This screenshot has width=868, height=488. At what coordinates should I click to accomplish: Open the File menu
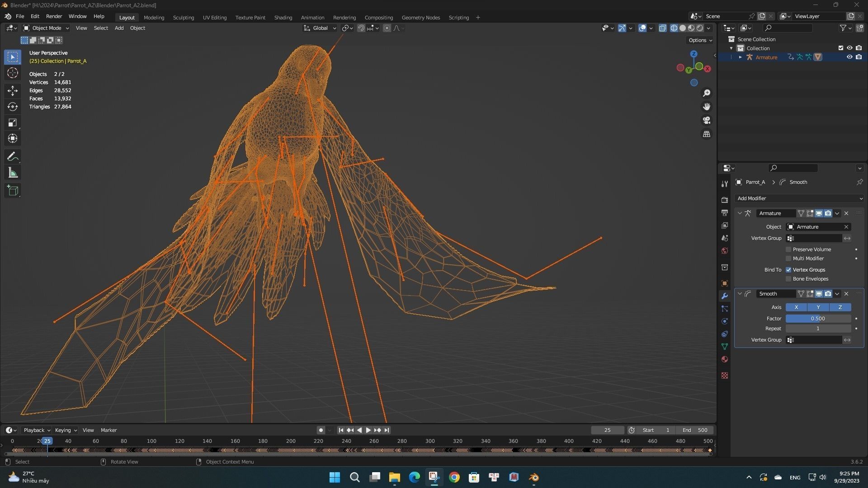(20, 16)
